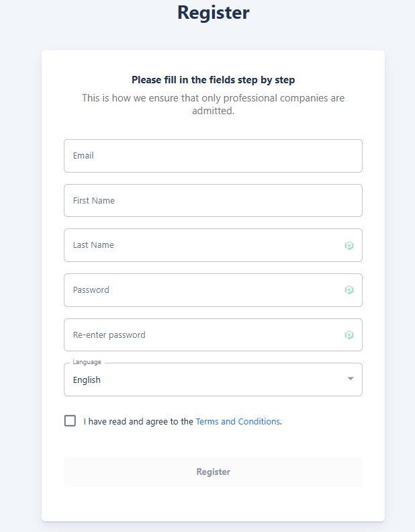The height and width of the screenshot is (532, 415).
Task: Select the Last Name text field
Action: (x=201, y=245)
